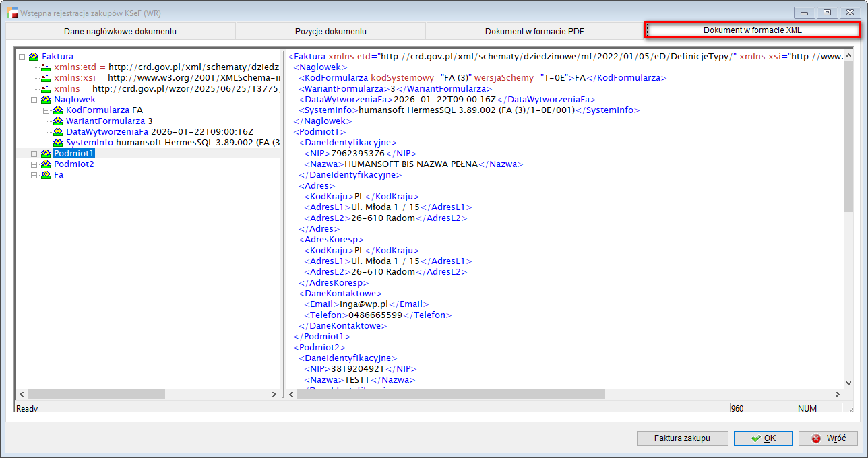
Task: Click the SystemInfo element icon in tree
Action: pos(58,143)
